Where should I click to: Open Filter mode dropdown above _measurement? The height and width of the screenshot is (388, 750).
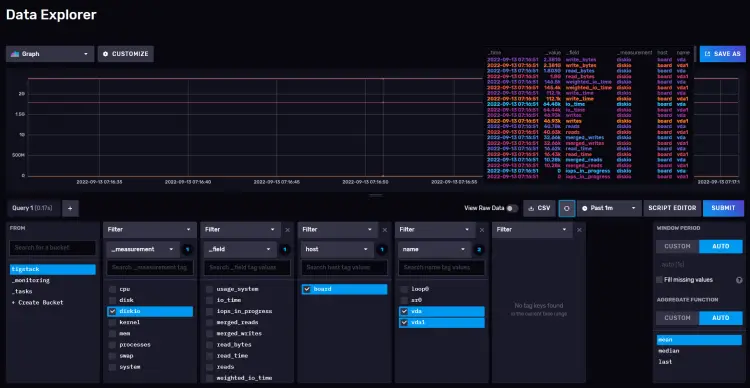150,230
